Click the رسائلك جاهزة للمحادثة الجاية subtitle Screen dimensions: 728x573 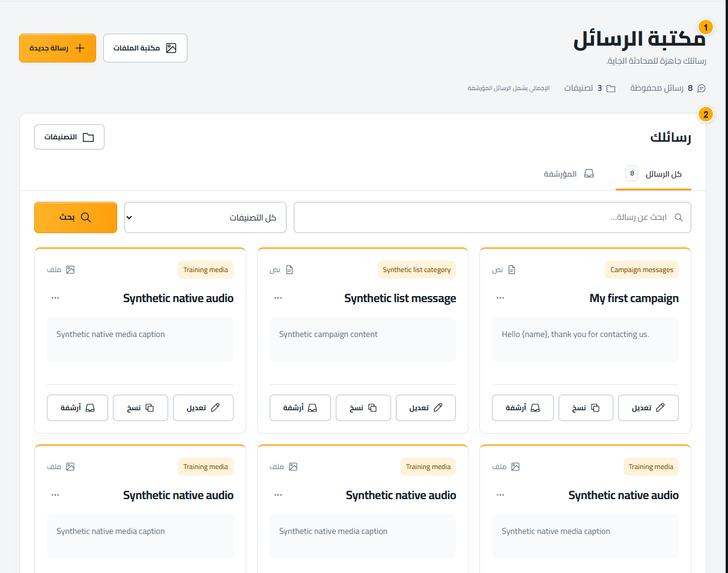(656, 61)
